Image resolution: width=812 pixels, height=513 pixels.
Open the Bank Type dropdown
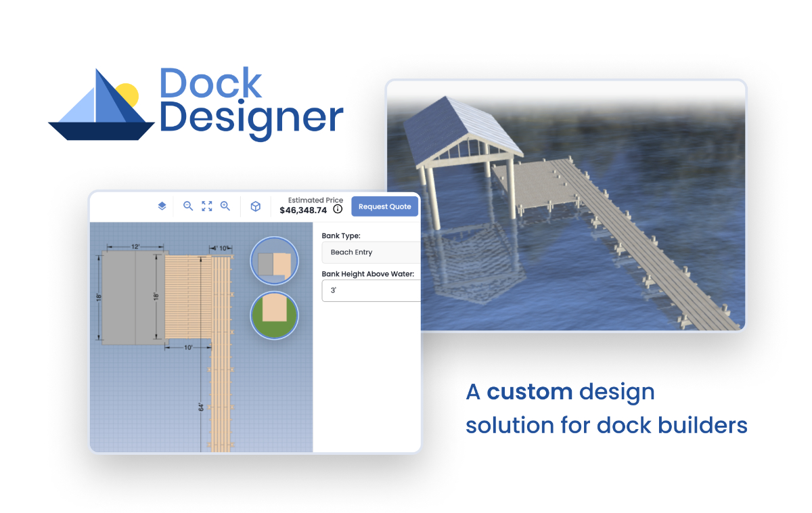(x=371, y=252)
